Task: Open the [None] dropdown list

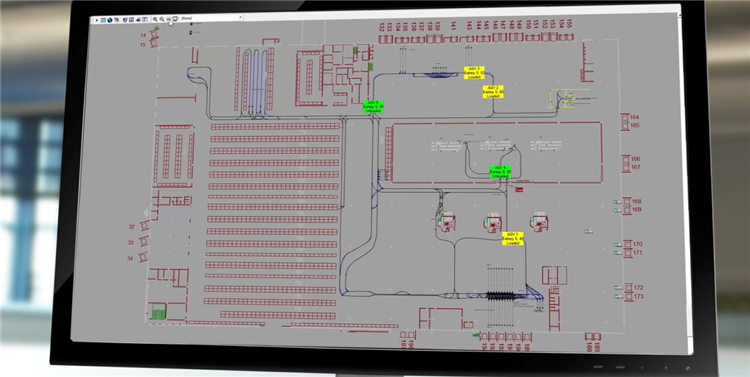Action: pyautogui.click(x=211, y=18)
